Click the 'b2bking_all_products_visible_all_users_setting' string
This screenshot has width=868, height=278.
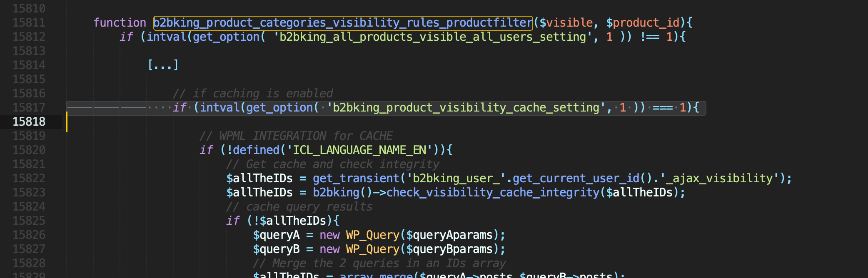433,37
